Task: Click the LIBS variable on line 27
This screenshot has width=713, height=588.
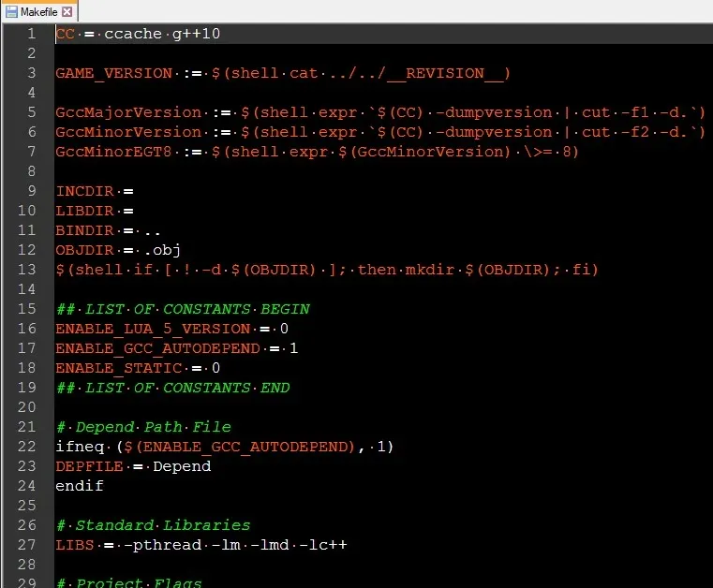Action: click(x=75, y=545)
